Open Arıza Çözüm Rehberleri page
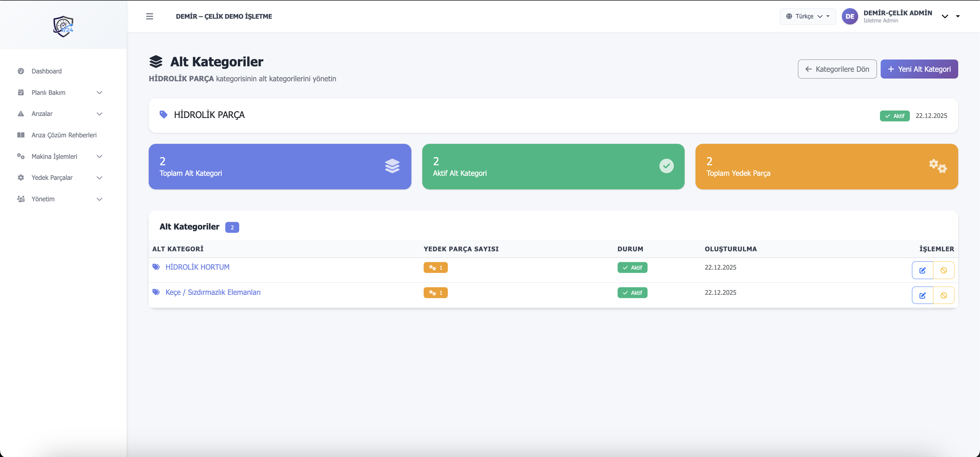980x457 pixels. tap(64, 135)
